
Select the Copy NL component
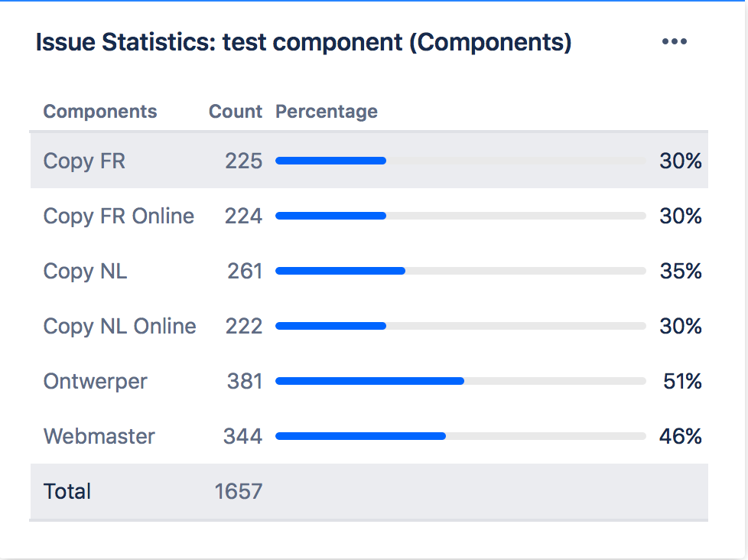tap(86, 272)
